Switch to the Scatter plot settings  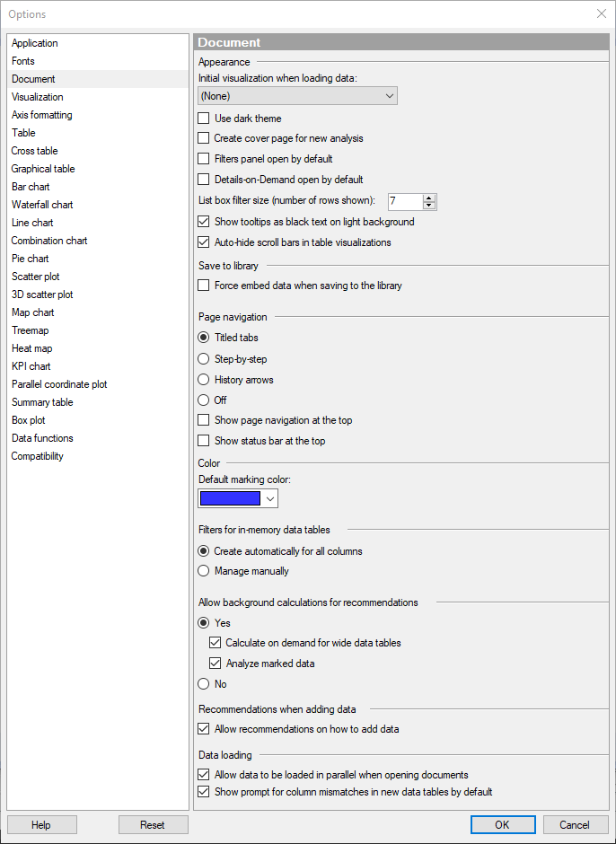pos(36,277)
